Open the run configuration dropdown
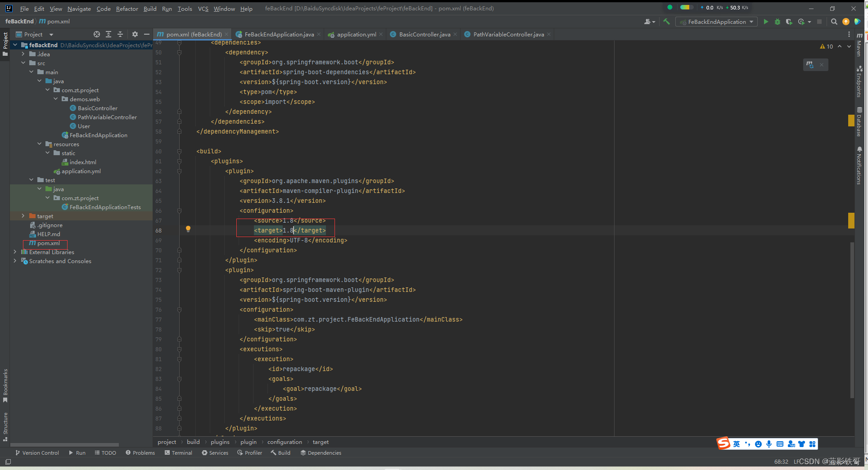Image resolution: width=868 pixels, height=470 pixels. click(716, 22)
